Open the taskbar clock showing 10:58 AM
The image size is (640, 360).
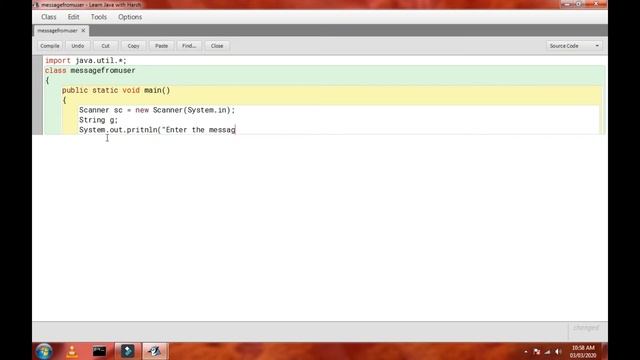click(583, 351)
